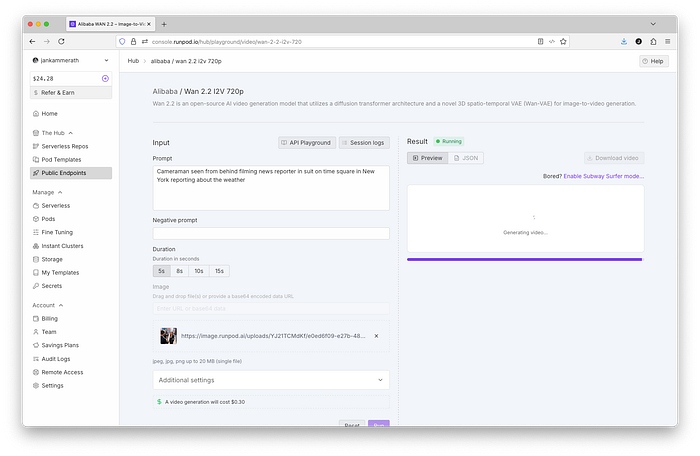
Task: Click the $24.28 balance value
Action: (43, 79)
